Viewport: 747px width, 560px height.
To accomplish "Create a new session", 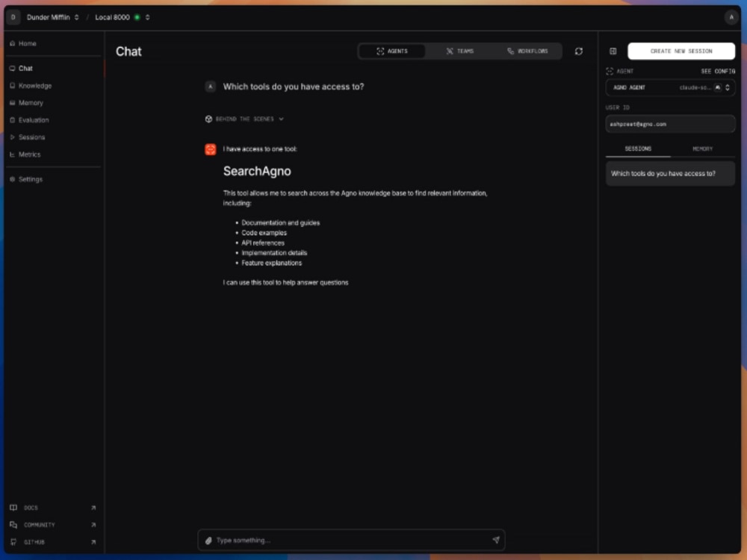I will click(x=681, y=51).
